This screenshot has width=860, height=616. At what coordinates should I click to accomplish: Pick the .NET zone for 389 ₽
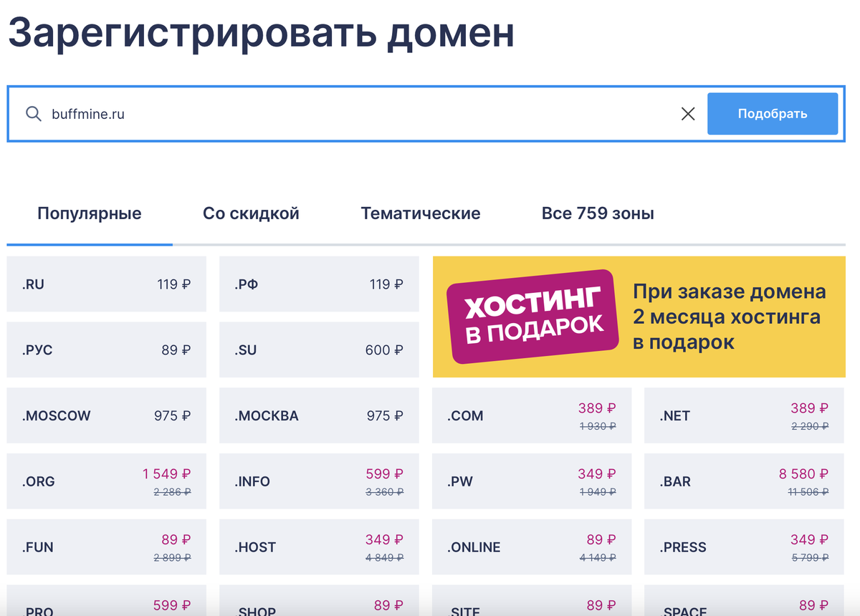click(743, 415)
